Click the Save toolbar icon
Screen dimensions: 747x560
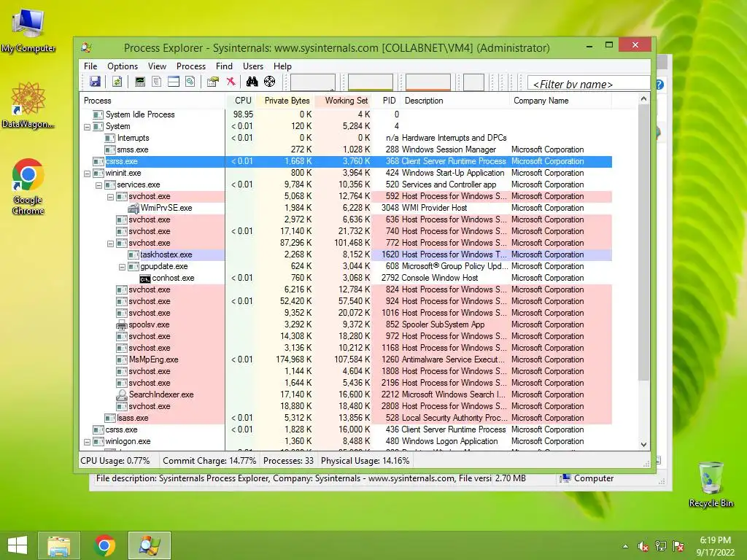click(x=96, y=82)
